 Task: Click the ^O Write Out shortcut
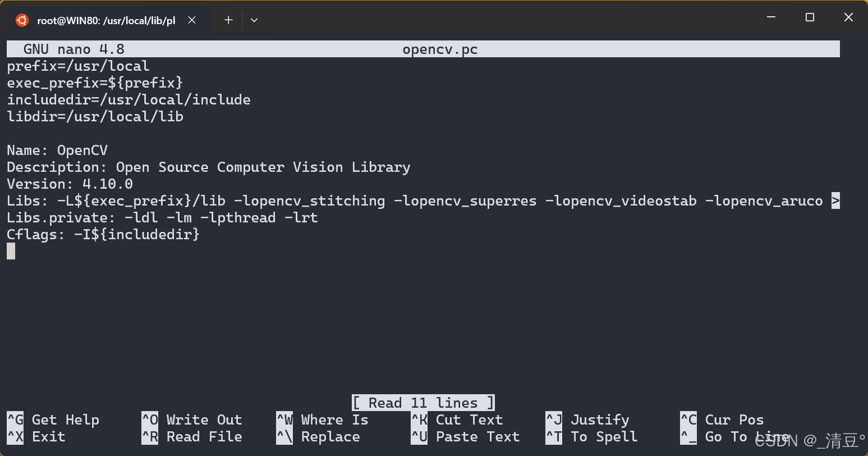[192, 419]
